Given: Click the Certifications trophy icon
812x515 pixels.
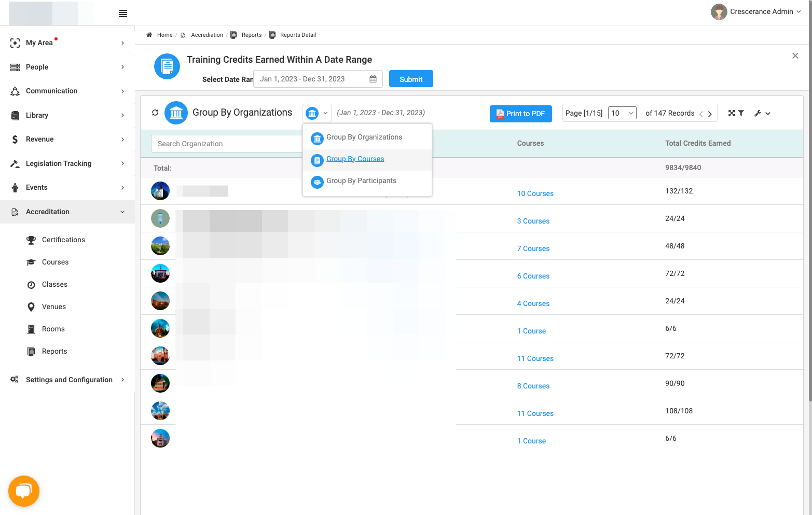Looking at the screenshot, I should (x=31, y=240).
